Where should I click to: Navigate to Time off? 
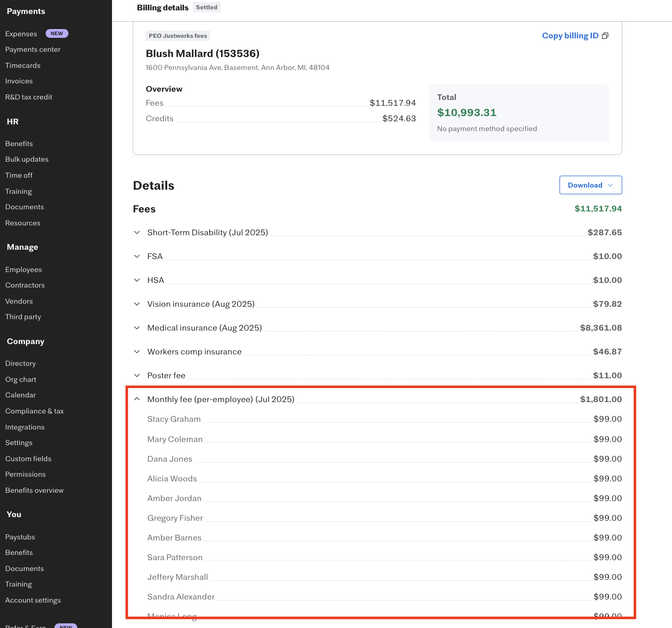[19, 176]
